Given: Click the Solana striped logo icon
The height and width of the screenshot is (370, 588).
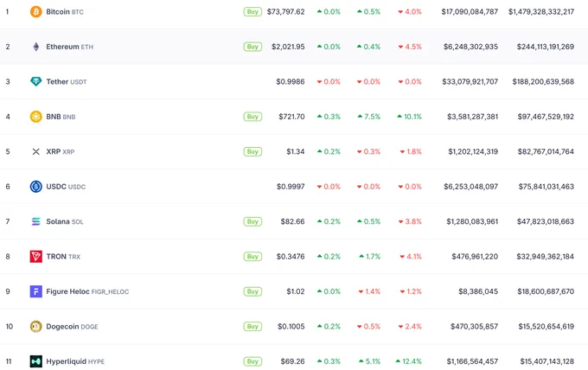Looking at the screenshot, I should 36,221.
